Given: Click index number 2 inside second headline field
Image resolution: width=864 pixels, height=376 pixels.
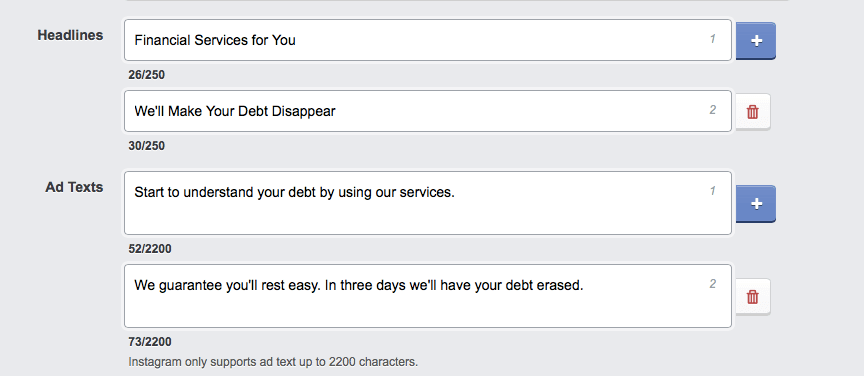Looking at the screenshot, I should (x=712, y=110).
